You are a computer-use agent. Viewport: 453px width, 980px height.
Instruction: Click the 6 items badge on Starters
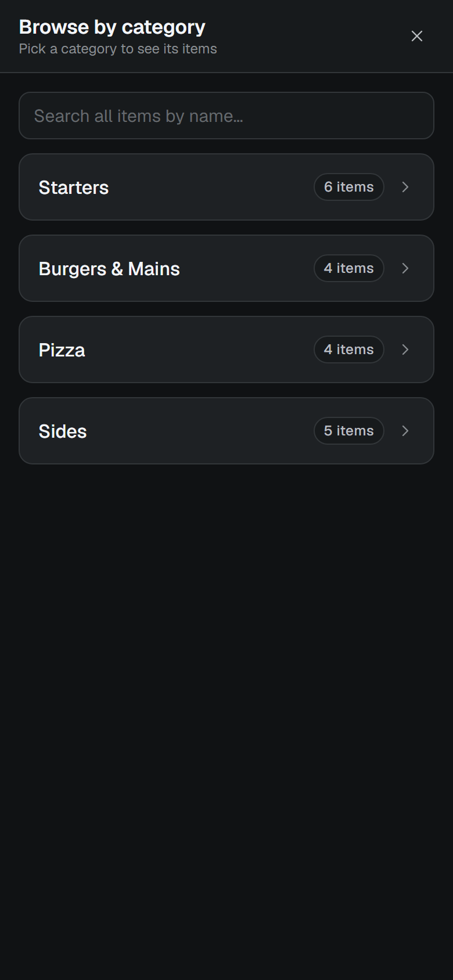click(349, 187)
